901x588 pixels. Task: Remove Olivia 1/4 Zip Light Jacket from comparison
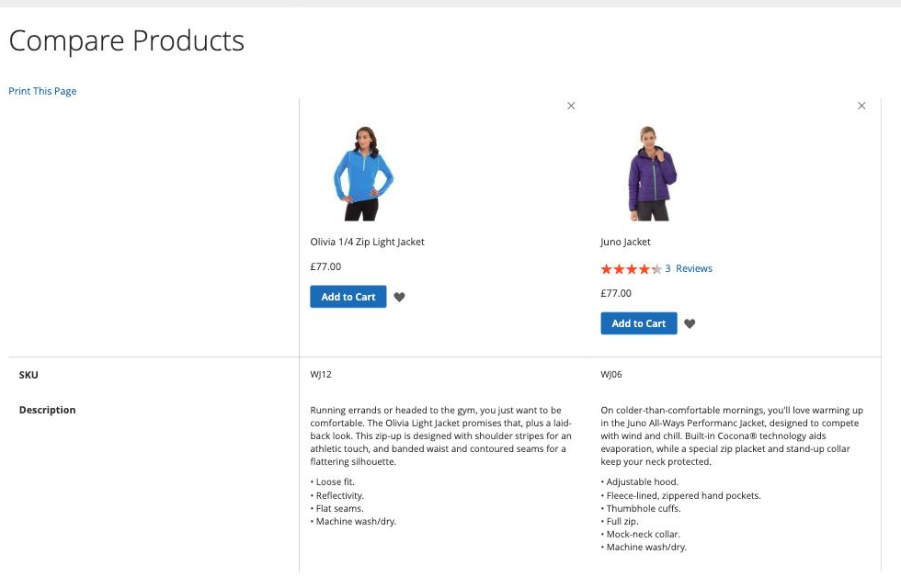point(571,106)
